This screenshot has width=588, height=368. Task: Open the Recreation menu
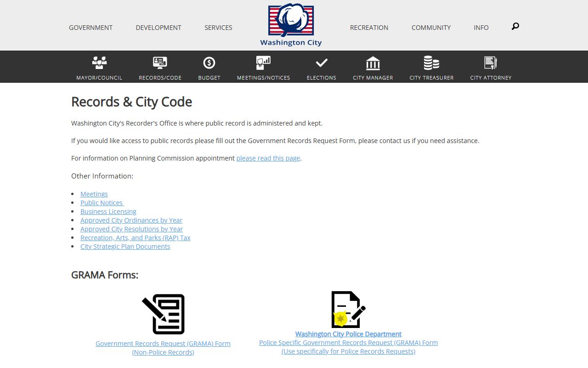(x=369, y=28)
